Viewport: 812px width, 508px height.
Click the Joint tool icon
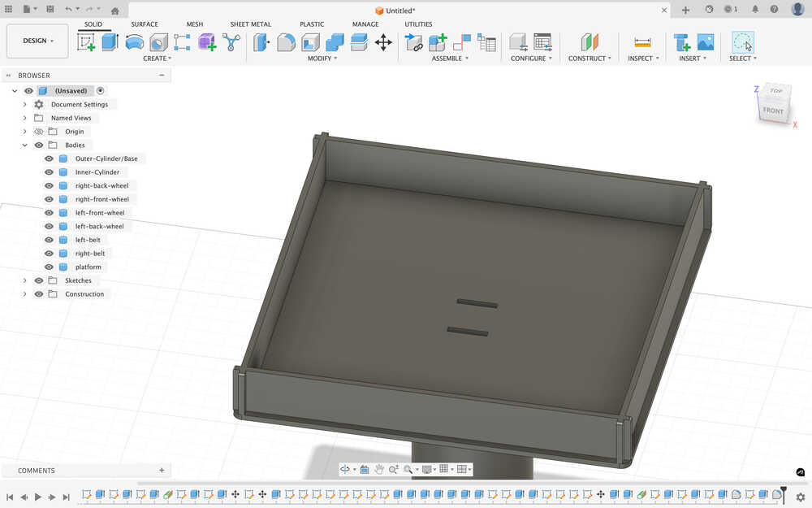(462, 42)
